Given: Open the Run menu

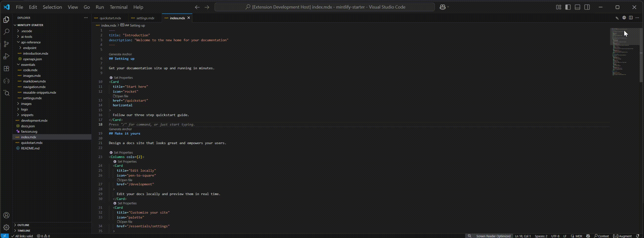Looking at the screenshot, I should coord(100,7).
